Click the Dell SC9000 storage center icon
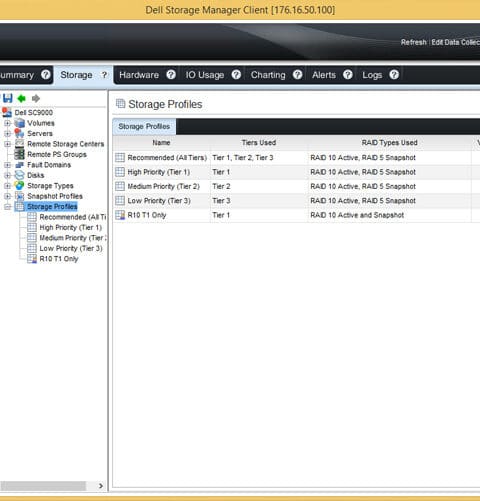Viewport: 480px width, 501px height. click(x=7, y=112)
